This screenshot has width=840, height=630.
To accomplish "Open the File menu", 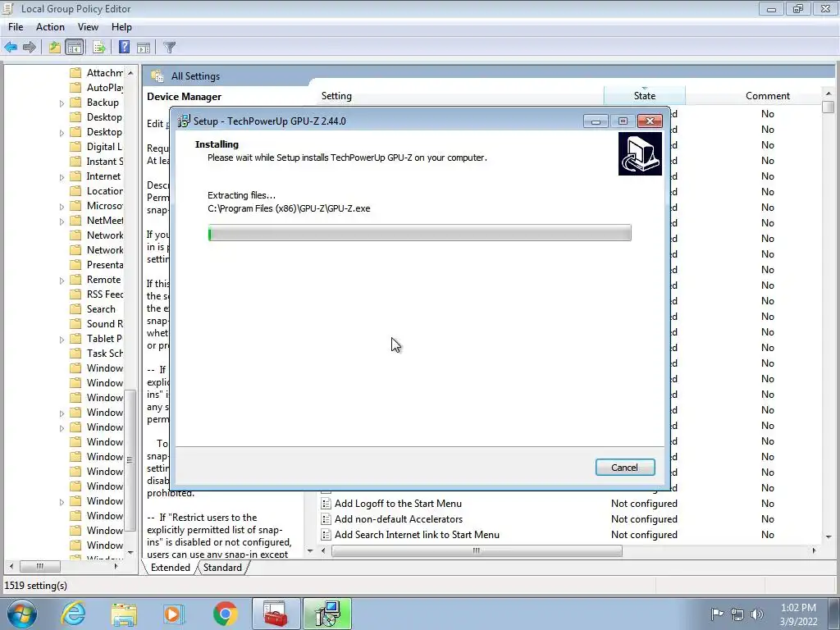I will 16,27.
